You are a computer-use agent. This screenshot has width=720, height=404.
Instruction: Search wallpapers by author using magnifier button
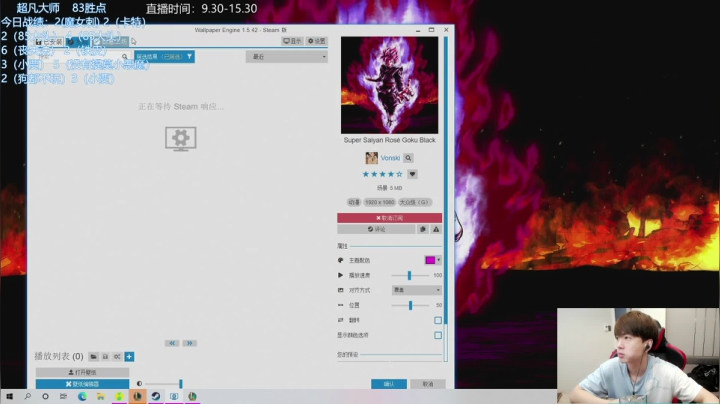point(408,158)
